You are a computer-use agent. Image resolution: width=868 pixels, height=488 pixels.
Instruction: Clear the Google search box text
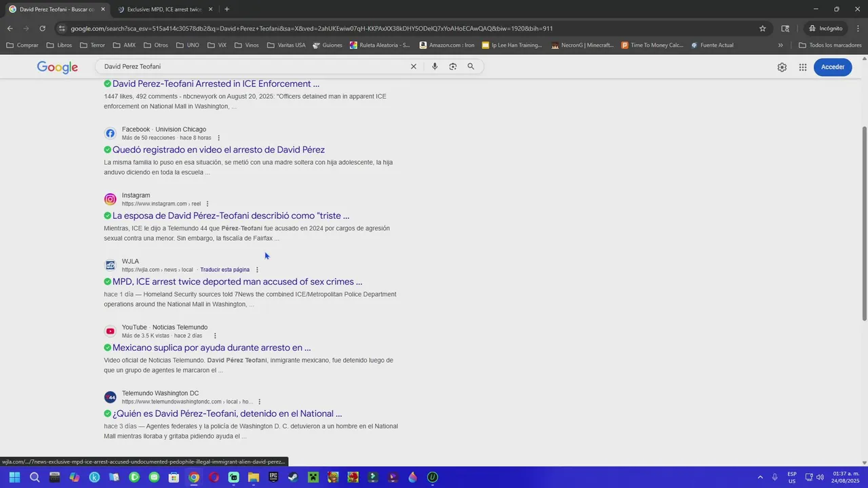(413, 66)
